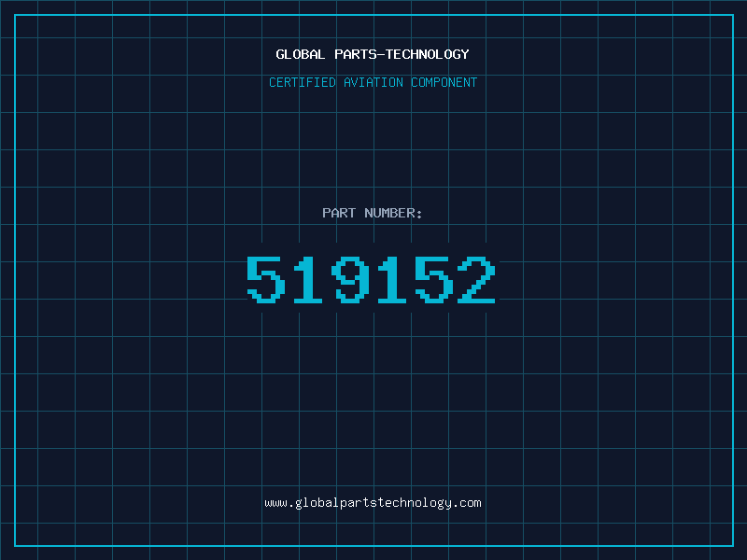Viewport: 747px width, 560px height.
Task: Click the word PARTS-TECHNOLOGY in the title
Action: pos(402,54)
